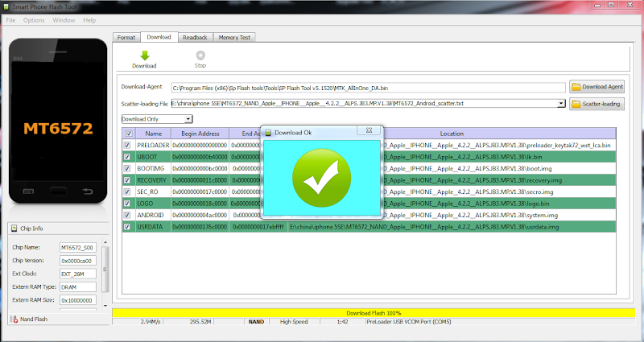The height and width of the screenshot is (342, 644).
Task: Switch to the Memory Test tab
Action: [x=234, y=37]
